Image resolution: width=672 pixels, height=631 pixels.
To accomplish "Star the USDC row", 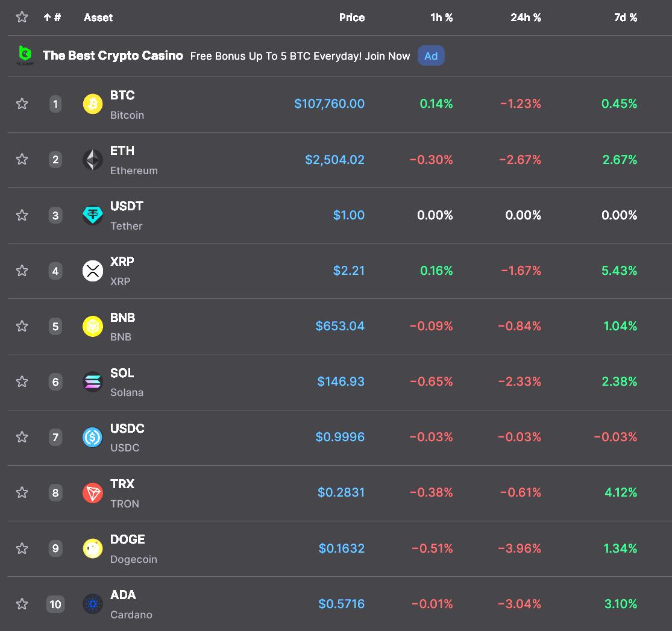I will coord(22,437).
